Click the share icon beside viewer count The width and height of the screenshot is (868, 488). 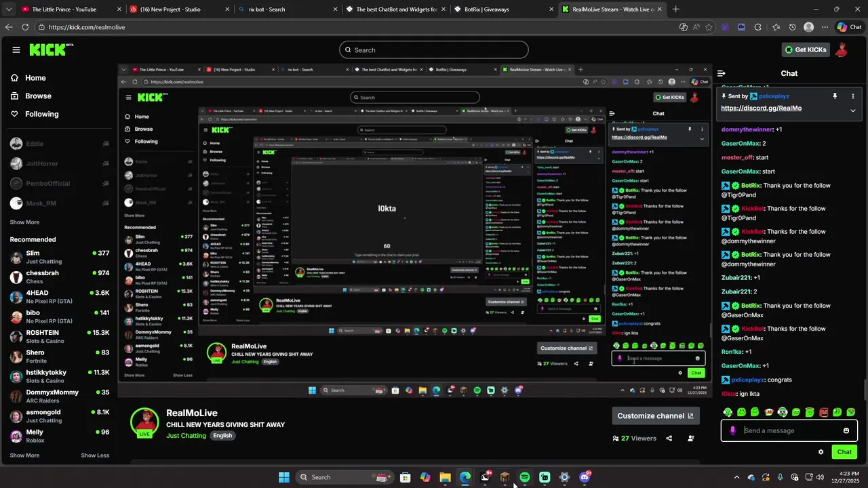pos(669,439)
